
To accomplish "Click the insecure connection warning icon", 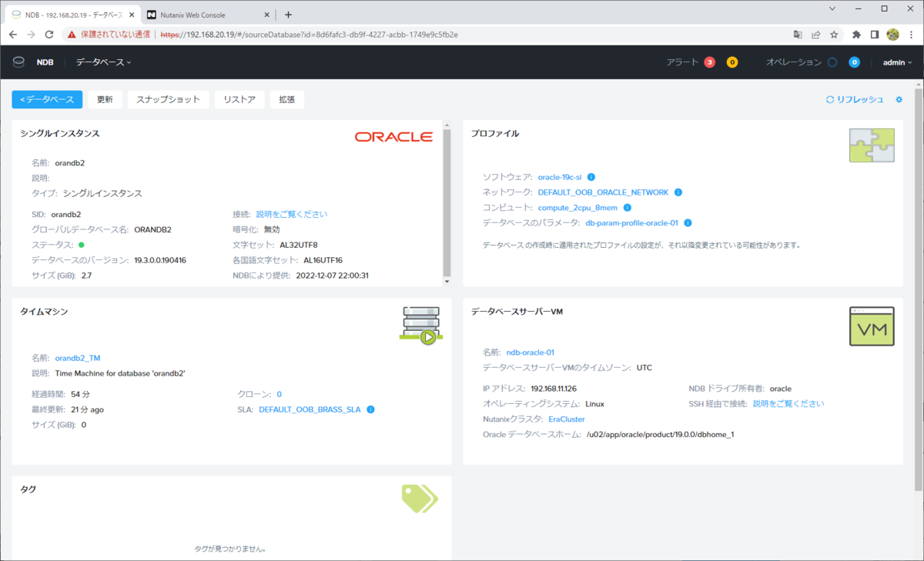I will point(72,35).
